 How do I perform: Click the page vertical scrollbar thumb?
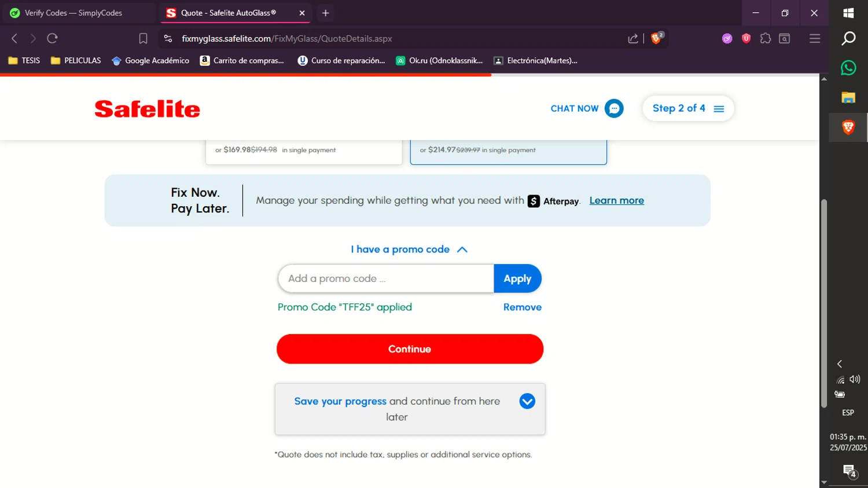click(824, 303)
